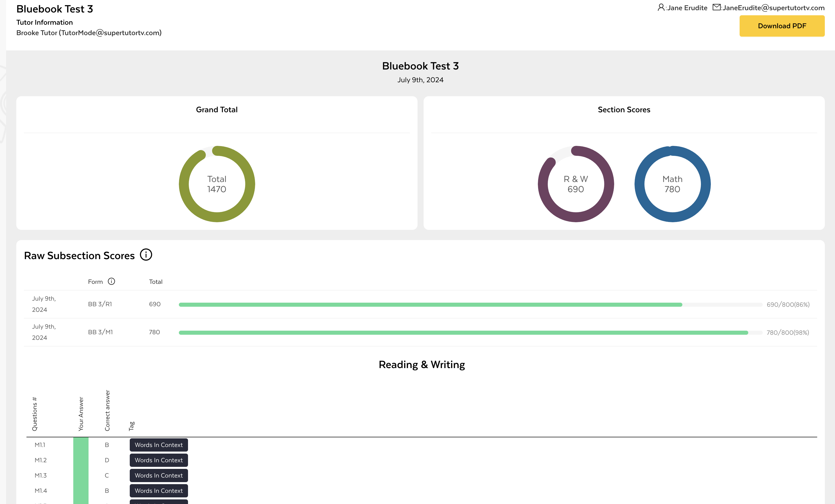Click the R & W score donut chart
The width and height of the screenshot is (835, 504).
point(574,184)
